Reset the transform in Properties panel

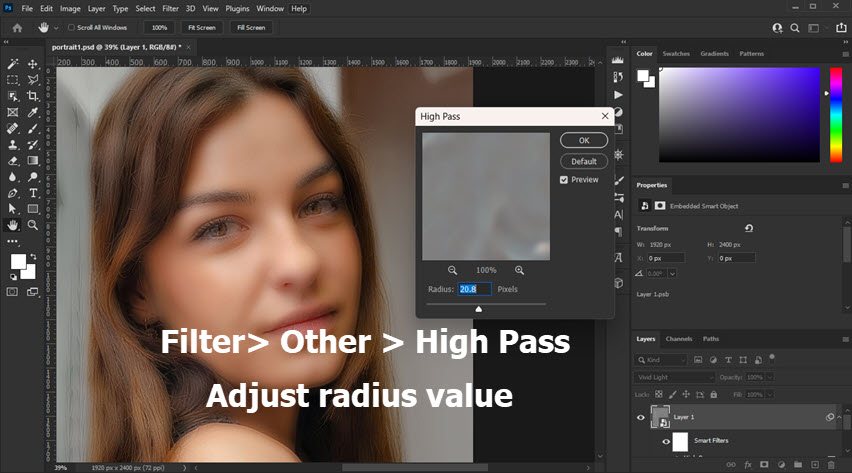[x=749, y=228]
